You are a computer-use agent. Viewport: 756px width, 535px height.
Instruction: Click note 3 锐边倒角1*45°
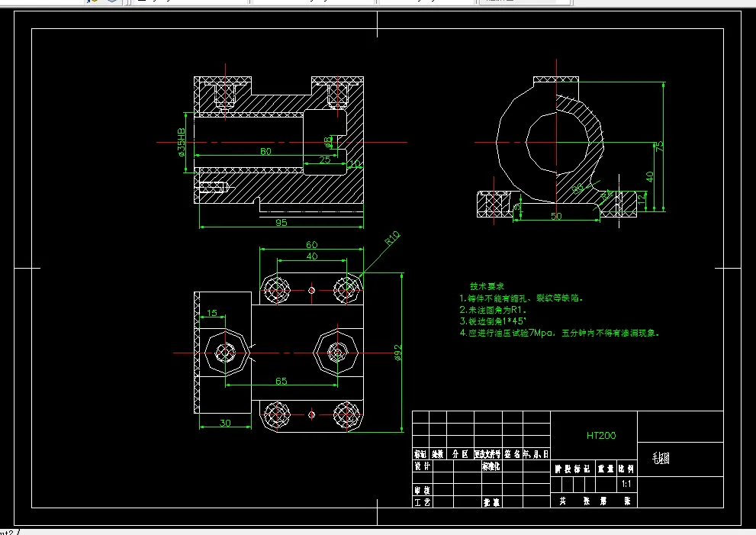click(x=493, y=321)
